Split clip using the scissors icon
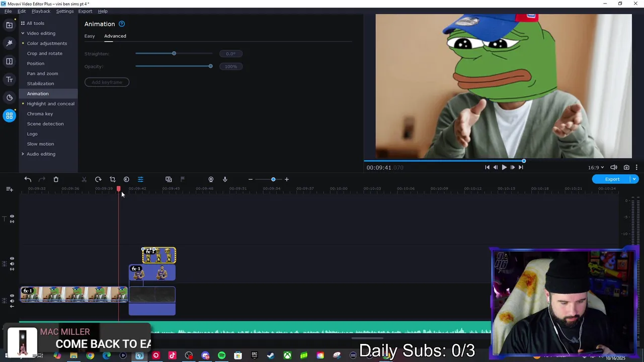 click(x=84, y=179)
